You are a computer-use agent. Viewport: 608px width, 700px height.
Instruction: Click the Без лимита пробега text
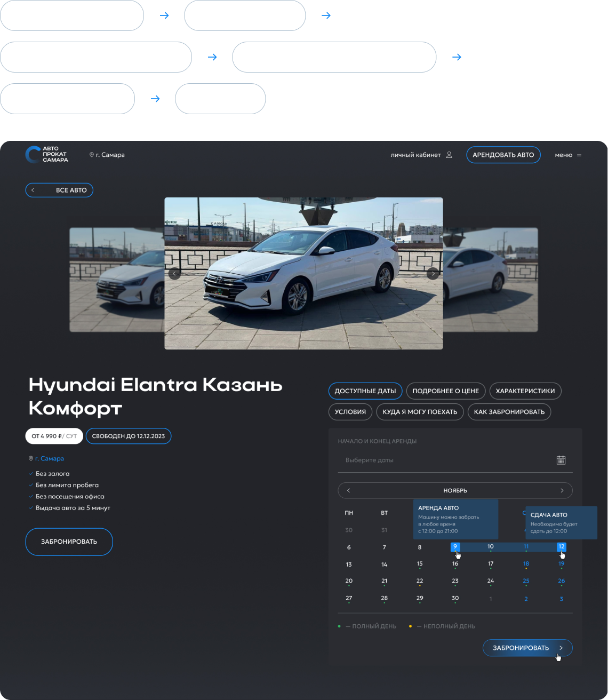coord(67,485)
